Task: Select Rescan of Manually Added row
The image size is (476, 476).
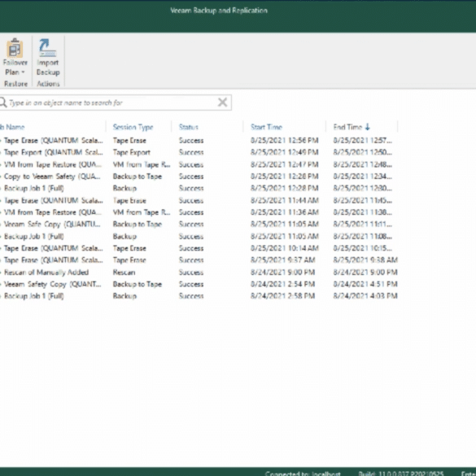Action: point(199,273)
